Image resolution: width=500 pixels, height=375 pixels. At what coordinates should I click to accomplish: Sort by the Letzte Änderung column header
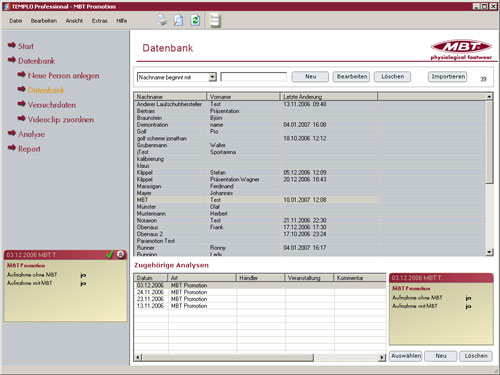[329, 97]
